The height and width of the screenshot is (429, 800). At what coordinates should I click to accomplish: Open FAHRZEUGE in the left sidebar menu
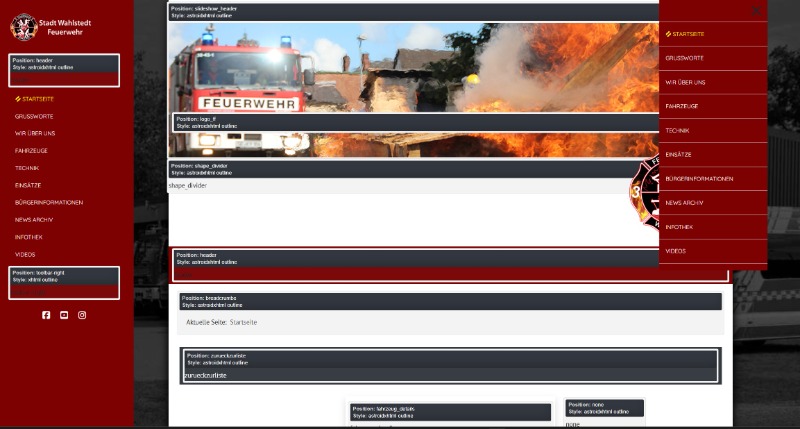[x=31, y=151]
